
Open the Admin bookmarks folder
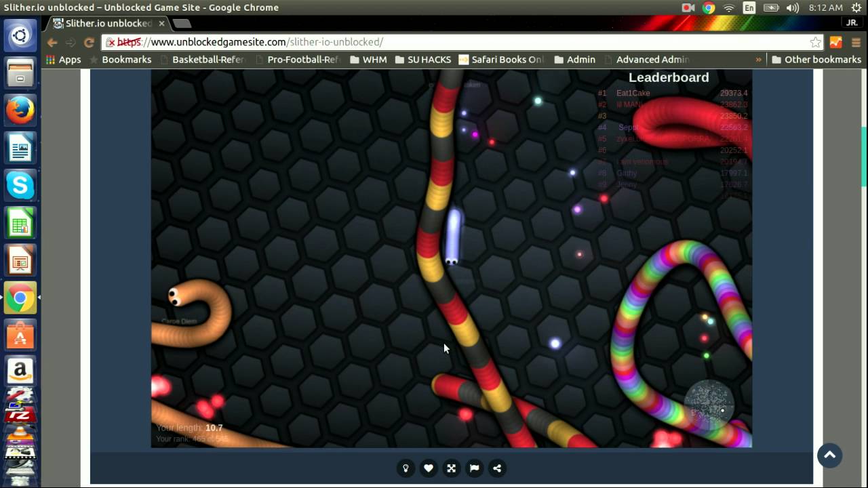pos(574,60)
